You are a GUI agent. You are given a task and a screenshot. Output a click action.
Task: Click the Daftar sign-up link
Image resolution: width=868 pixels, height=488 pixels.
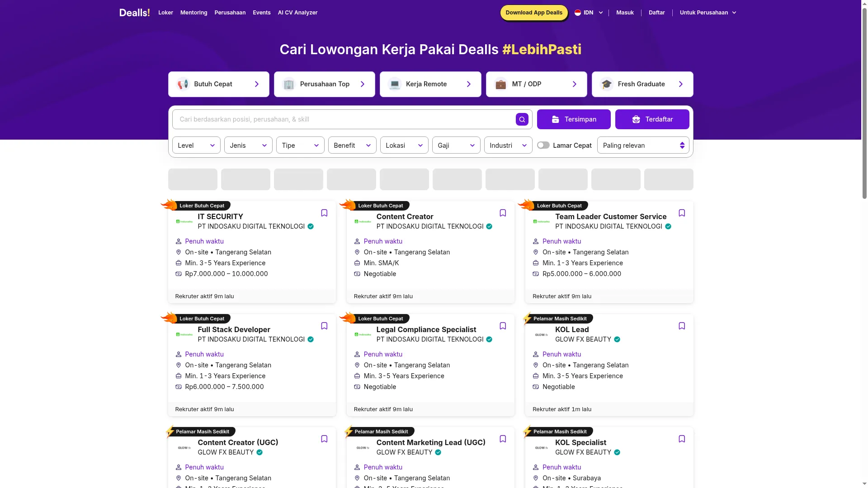tap(656, 13)
